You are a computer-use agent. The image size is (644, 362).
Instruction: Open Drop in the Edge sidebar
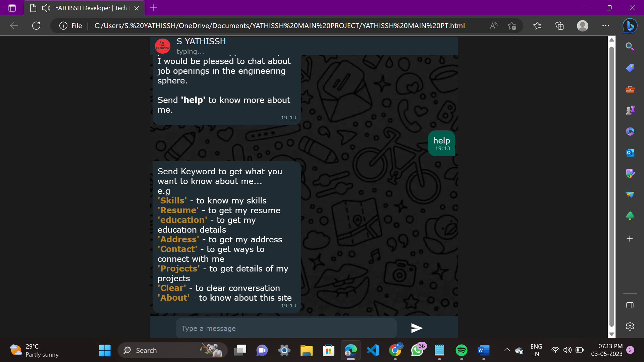click(x=630, y=194)
